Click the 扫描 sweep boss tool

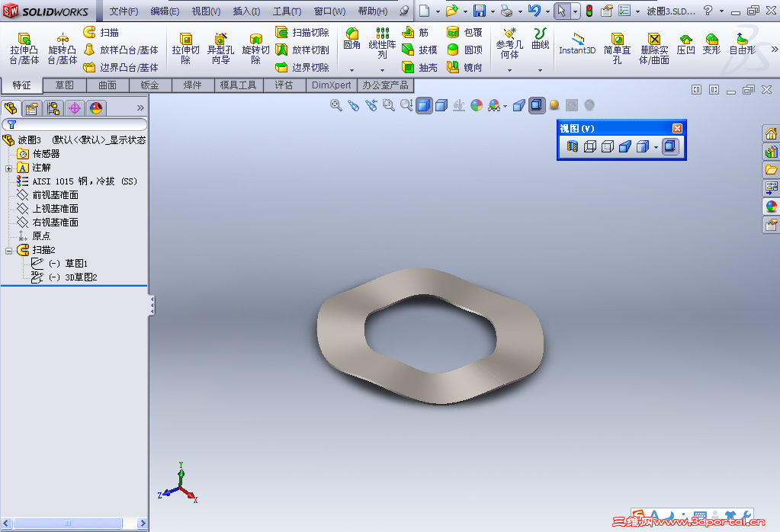(x=101, y=32)
